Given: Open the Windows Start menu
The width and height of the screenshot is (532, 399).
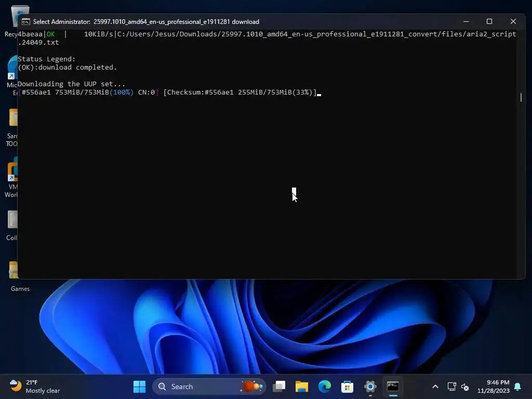Looking at the screenshot, I should coord(139,387).
